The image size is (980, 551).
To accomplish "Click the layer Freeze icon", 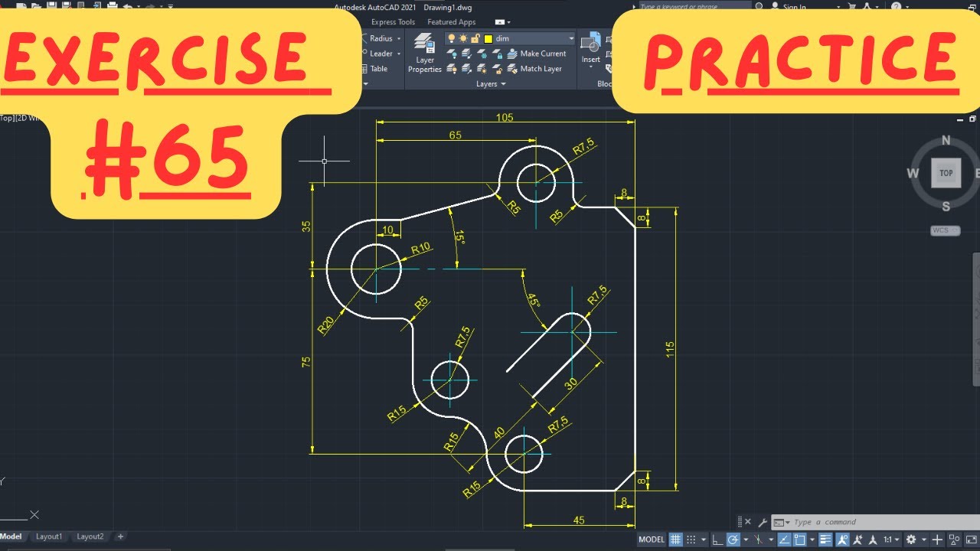I will tap(482, 54).
